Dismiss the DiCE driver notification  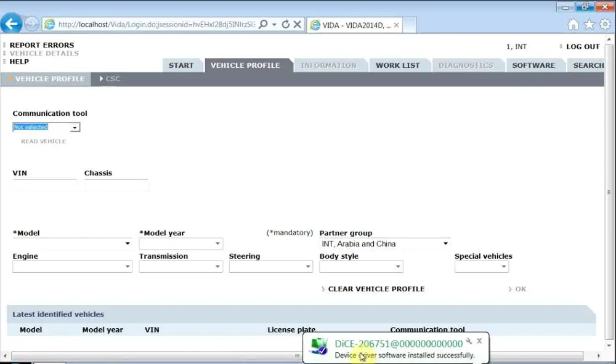pos(479,341)
